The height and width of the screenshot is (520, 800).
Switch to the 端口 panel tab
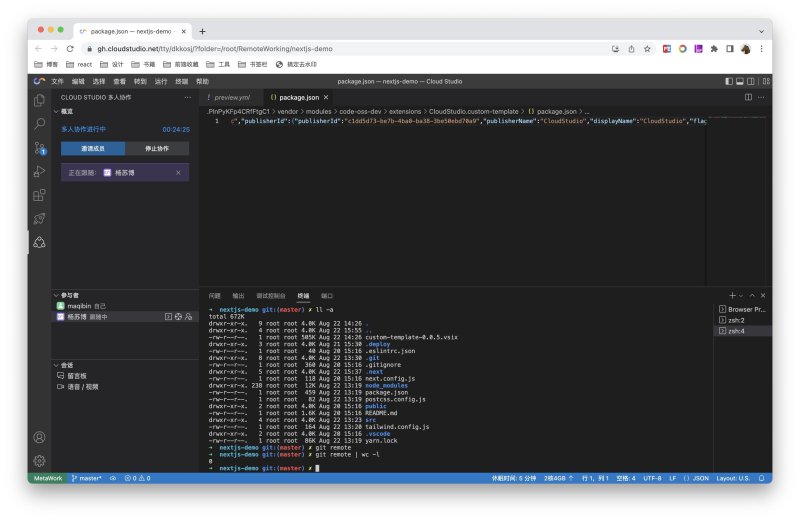(x=327, y=295)
